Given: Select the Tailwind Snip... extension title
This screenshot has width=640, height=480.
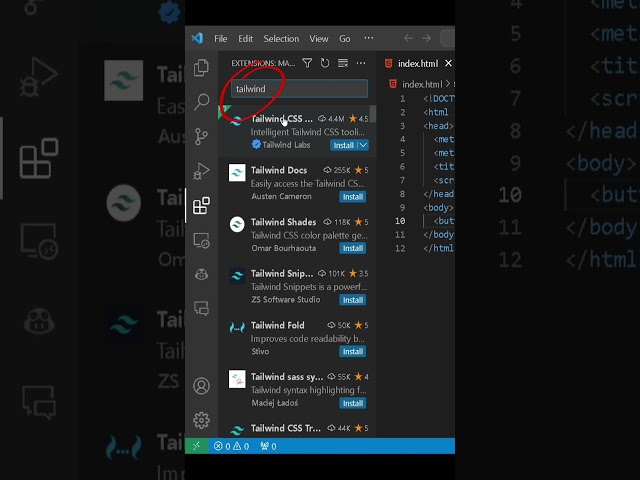Looking at the screenshot, I should click(282, 273).
